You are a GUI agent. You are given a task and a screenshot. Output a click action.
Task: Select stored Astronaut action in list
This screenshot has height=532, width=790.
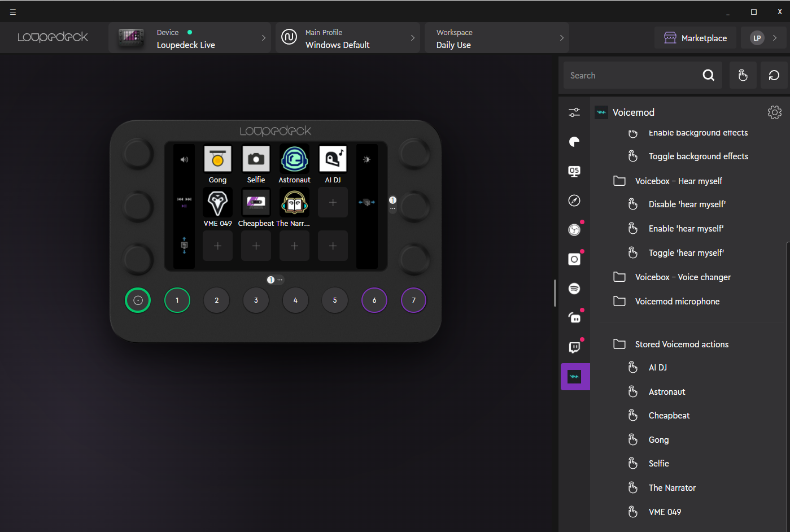(667, 392)
